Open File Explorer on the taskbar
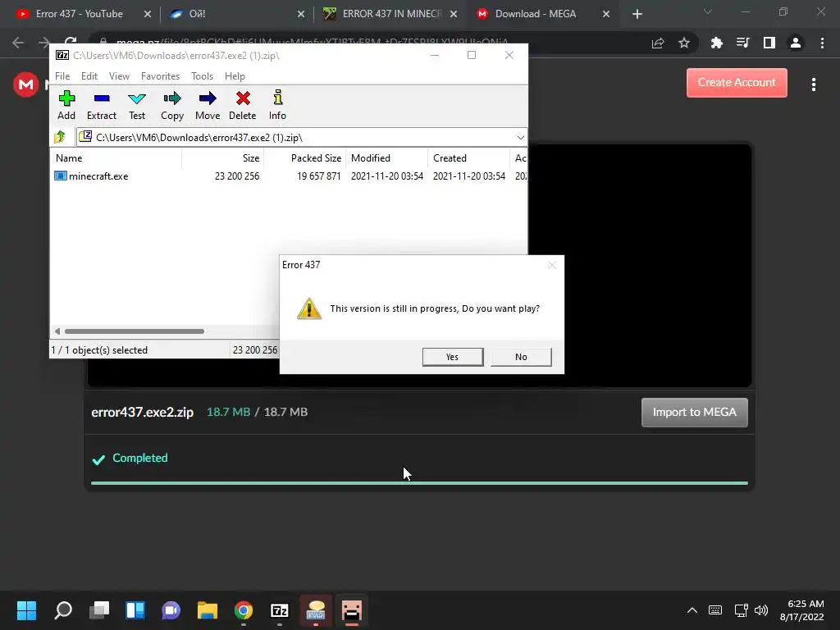This screenshot has width=840, height=630. point(208,610)
